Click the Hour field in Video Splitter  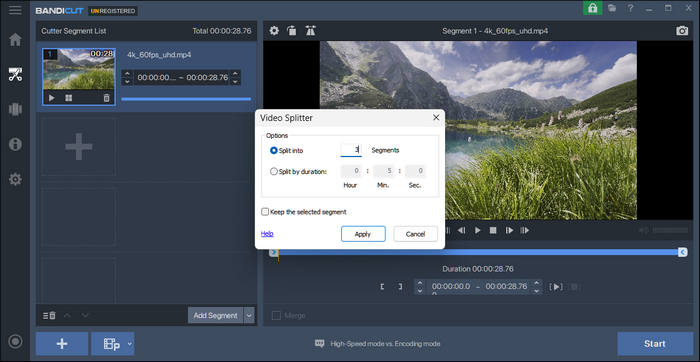click(351, 171)
